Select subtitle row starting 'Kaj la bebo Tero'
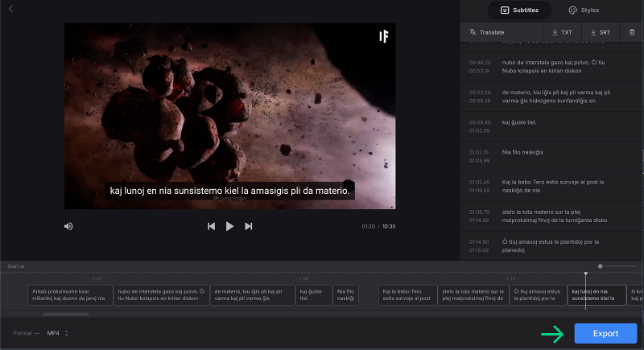This screenshot has height=350, width=644. pos(551,187)
